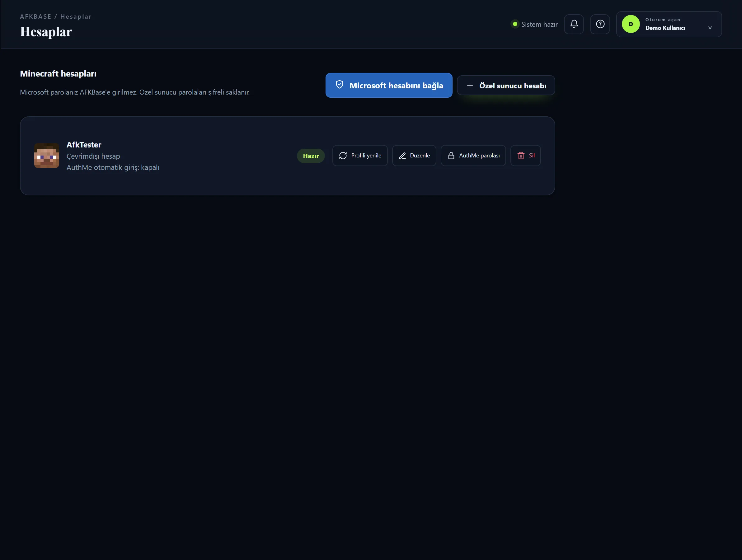Click the Çevrimdışı hesap label
The image size is (742, 560).
point(93,156)
